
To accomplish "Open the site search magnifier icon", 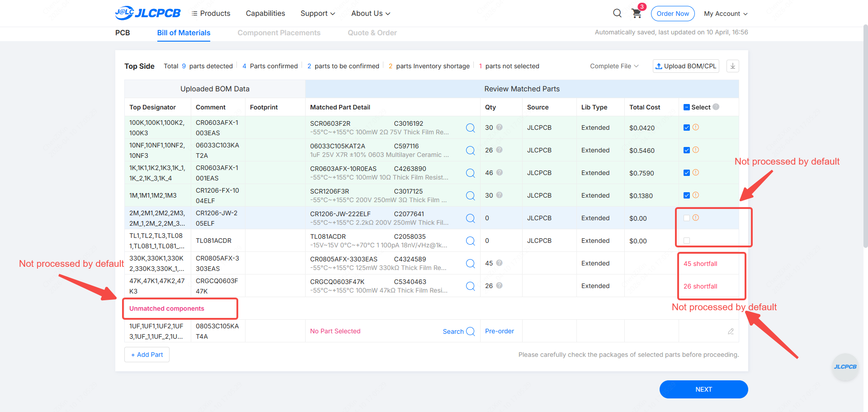I will coord(617,13).
